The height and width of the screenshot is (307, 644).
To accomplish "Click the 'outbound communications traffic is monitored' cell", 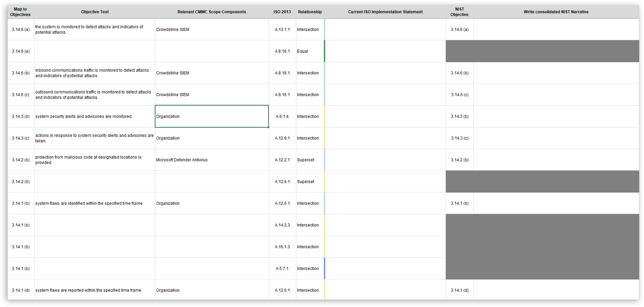I will click(x=95, y=94).
